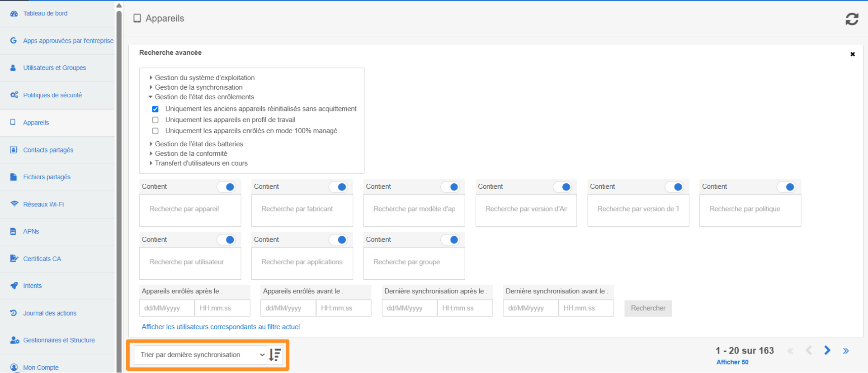Open Utilisateurs et Groupes menu item
The width and height of the screenshot is (868, 373).
(x=54, y=68)
